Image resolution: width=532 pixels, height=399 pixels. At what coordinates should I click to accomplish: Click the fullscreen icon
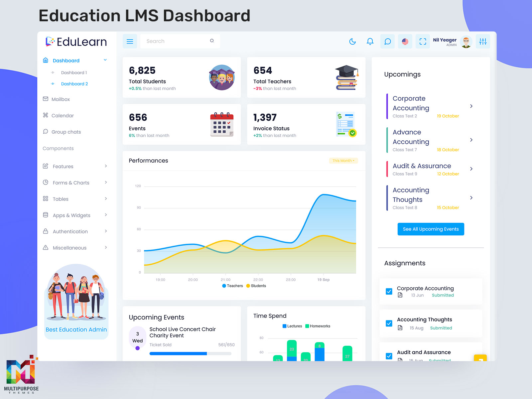pyautogui.click(x=423, y=42)
